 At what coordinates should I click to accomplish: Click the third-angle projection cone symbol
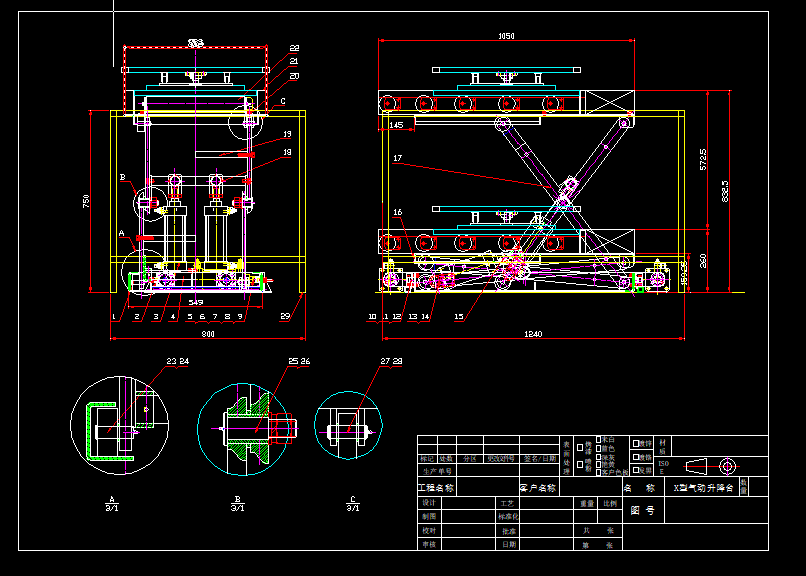694,464
